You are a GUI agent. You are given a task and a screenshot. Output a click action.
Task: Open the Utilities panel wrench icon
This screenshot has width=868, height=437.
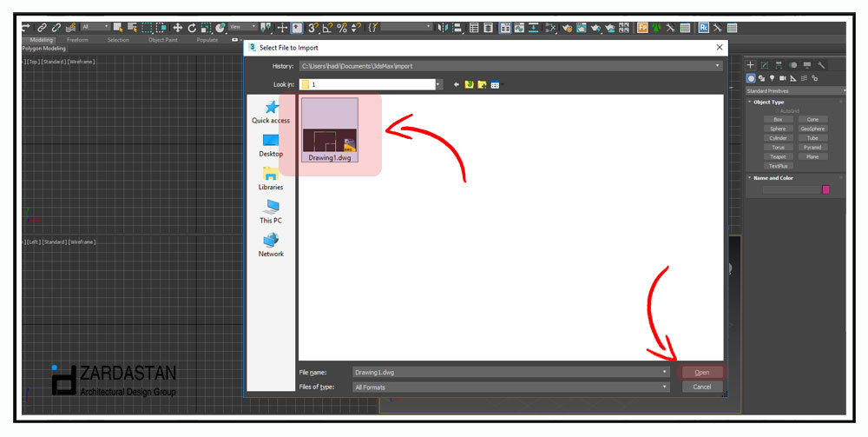[821, 65]
